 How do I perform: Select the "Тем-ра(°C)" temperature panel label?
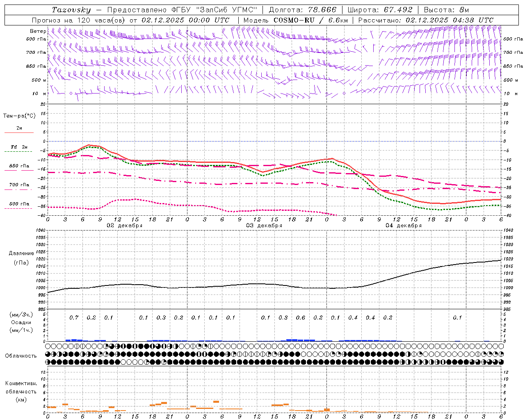click(19, 116)
